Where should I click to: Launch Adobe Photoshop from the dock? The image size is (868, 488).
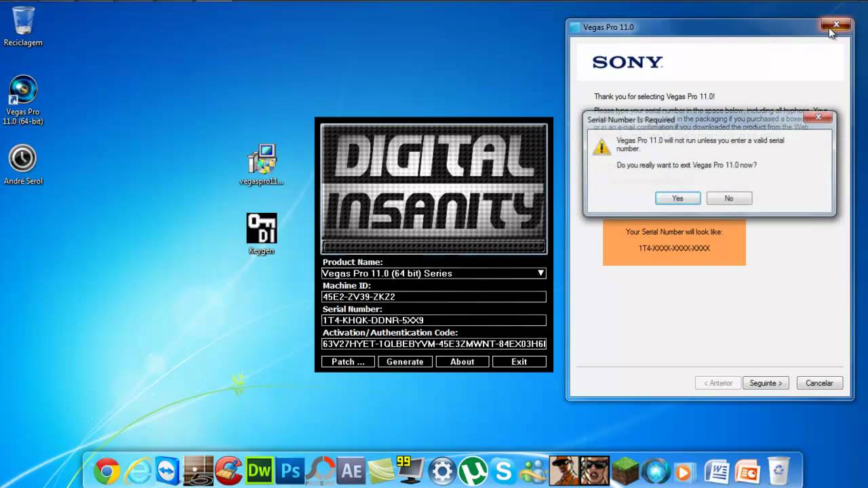point(290,470)
